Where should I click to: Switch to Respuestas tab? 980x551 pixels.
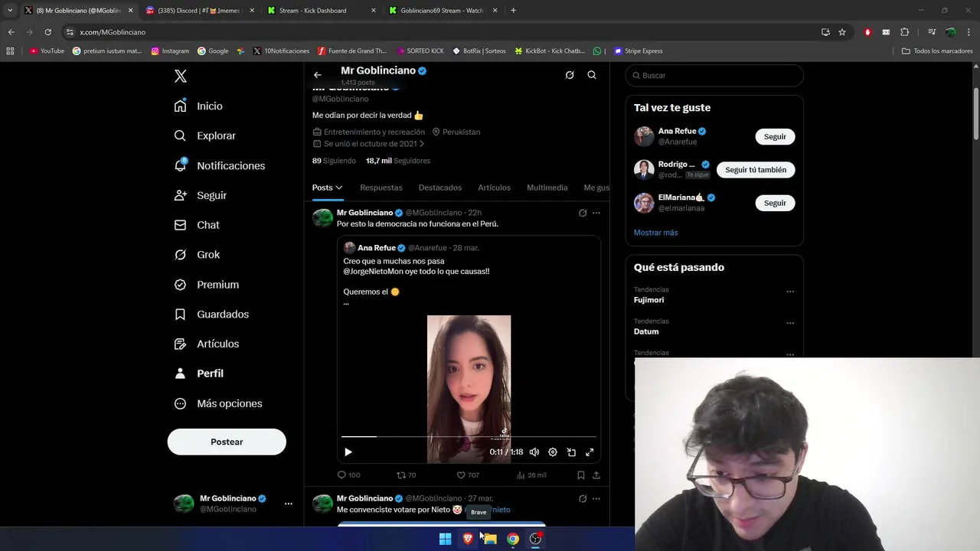click(381, 187)
